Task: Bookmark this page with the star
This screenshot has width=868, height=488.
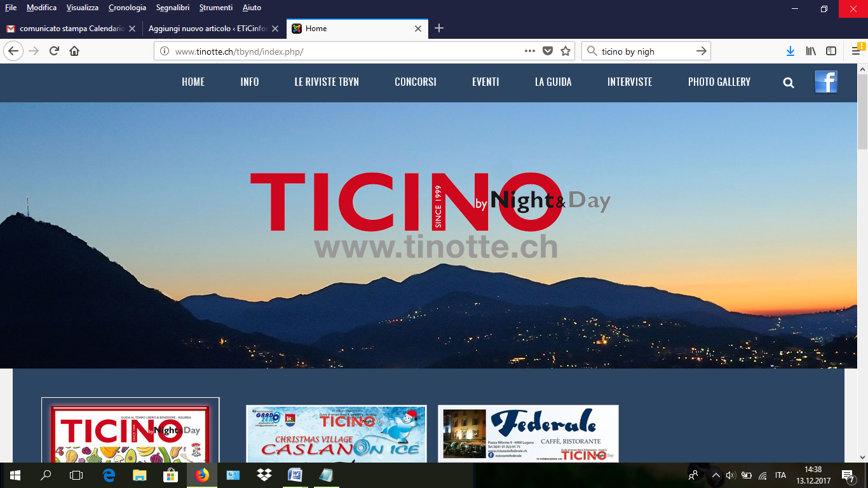Action: [x=566, y=51]
